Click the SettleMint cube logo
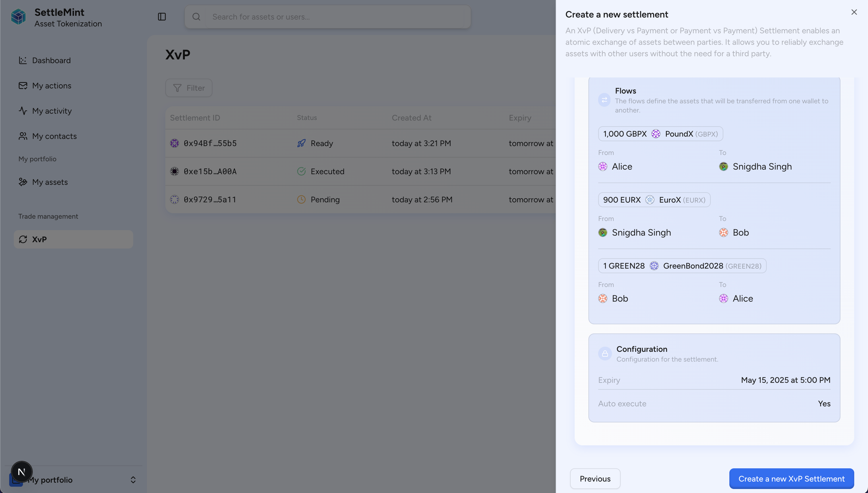868x493 pixels. point(18,17)
